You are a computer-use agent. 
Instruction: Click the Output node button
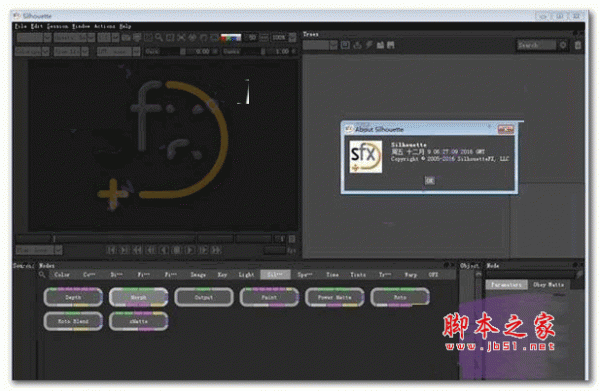[x=204, y=297]
